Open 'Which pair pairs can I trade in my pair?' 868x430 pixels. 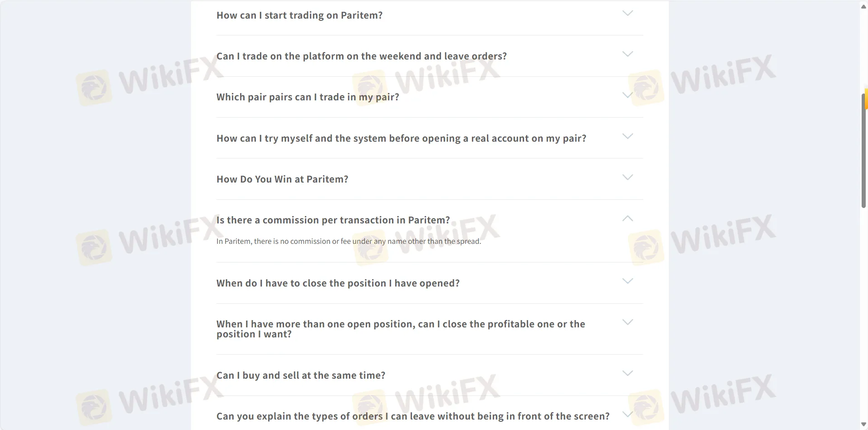point(308,97)
